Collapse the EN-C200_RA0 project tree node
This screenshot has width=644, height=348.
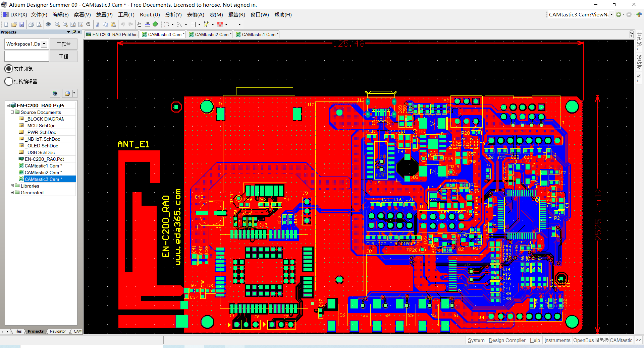click(8, 106)
